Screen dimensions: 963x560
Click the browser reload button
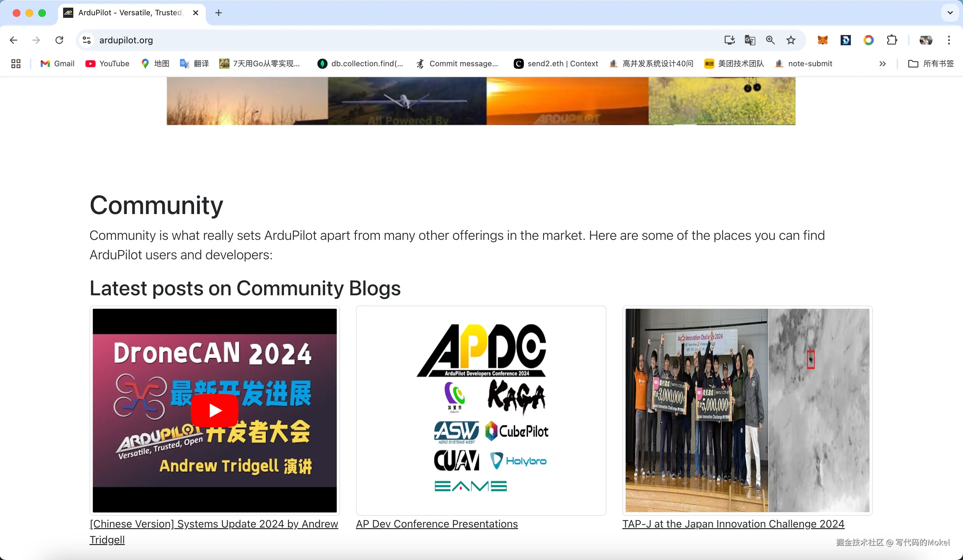click(59, 40)
